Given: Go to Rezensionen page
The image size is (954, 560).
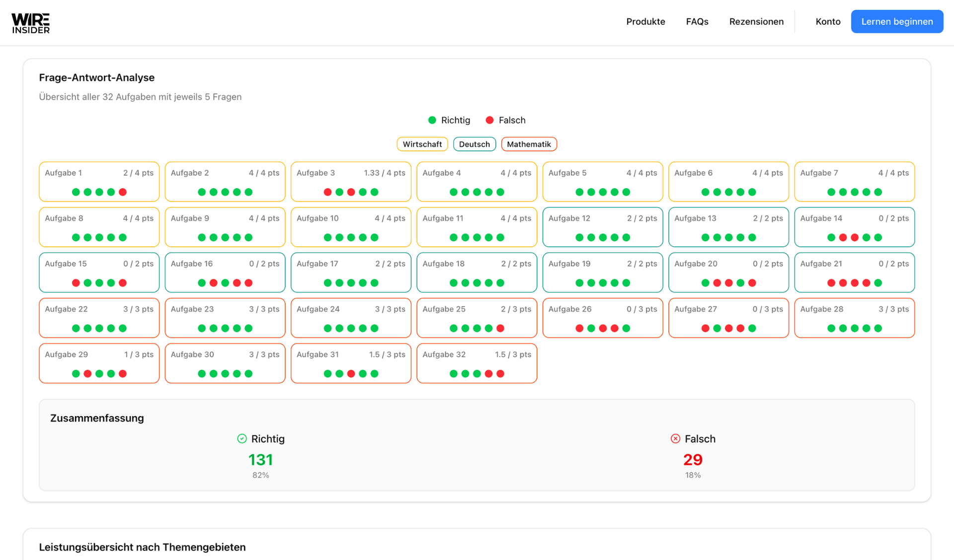Looking at the screenshot, I should 756,21.
